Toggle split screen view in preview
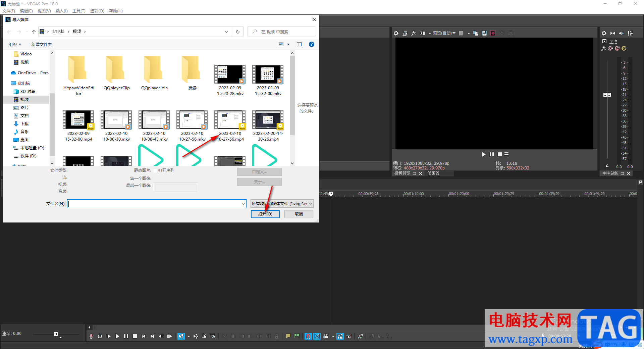 click(x=422, y=33)
